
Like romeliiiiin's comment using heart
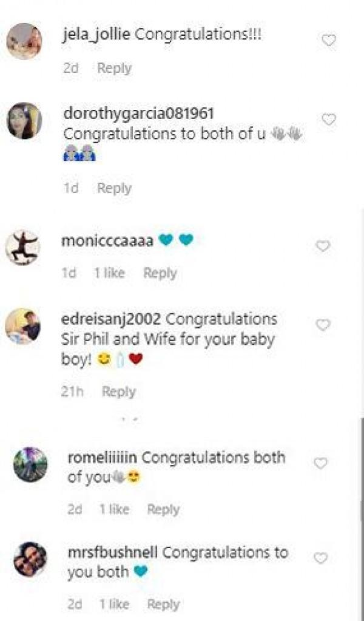click(320, 464)
